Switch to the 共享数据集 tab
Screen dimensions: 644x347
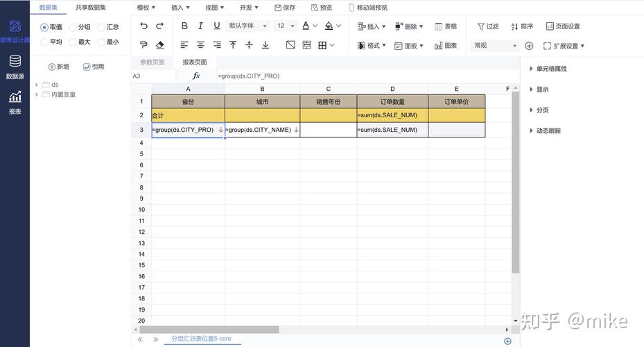[x=91, y=8]
